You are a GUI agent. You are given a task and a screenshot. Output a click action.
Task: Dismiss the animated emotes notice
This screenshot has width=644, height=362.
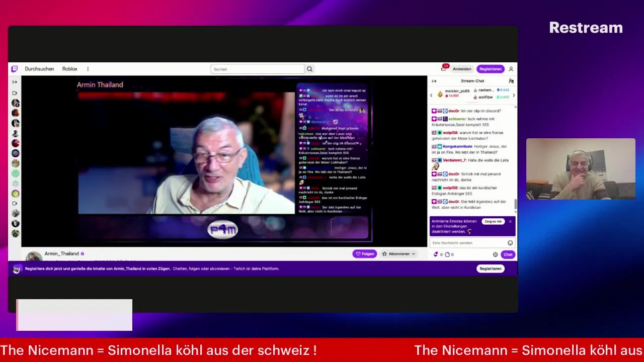[510, 221]
